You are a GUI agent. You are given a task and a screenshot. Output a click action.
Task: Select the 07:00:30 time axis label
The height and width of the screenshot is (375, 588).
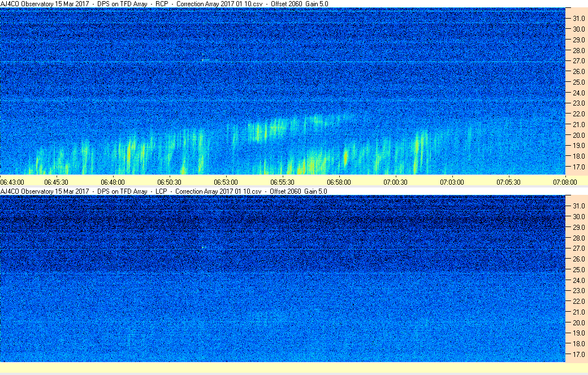point(395,182)
